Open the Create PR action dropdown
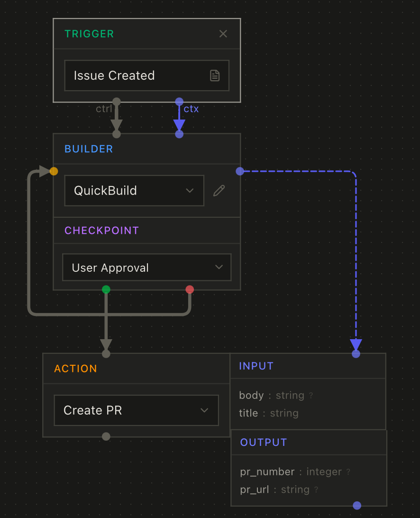This screenshot has height=518, width=420. 137,410
